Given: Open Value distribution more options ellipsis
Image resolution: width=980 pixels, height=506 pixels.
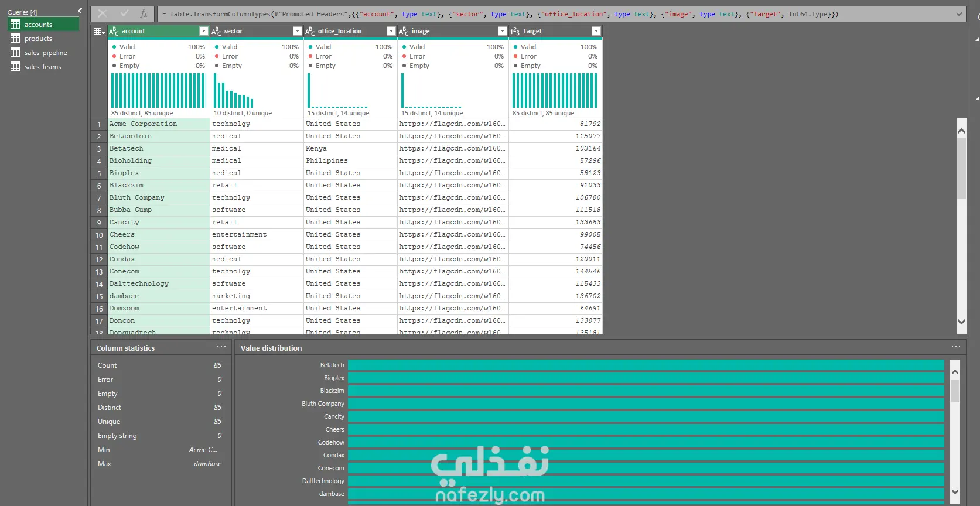Looking at the screenshot, I should point(956,347).
